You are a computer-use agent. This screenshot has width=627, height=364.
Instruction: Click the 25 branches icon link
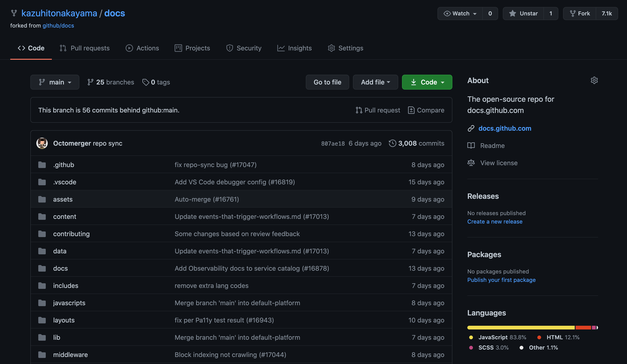(x=90, y=82)
